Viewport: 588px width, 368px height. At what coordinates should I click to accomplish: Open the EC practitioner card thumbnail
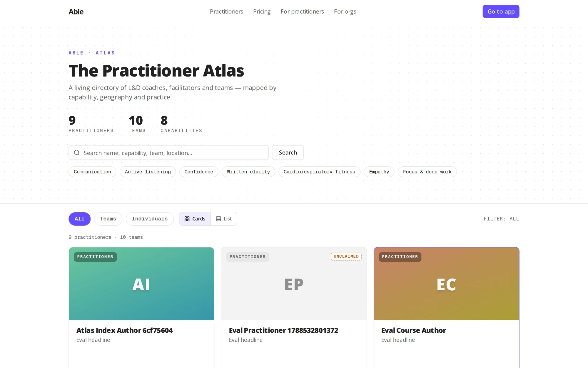click(x=446, y=284)
